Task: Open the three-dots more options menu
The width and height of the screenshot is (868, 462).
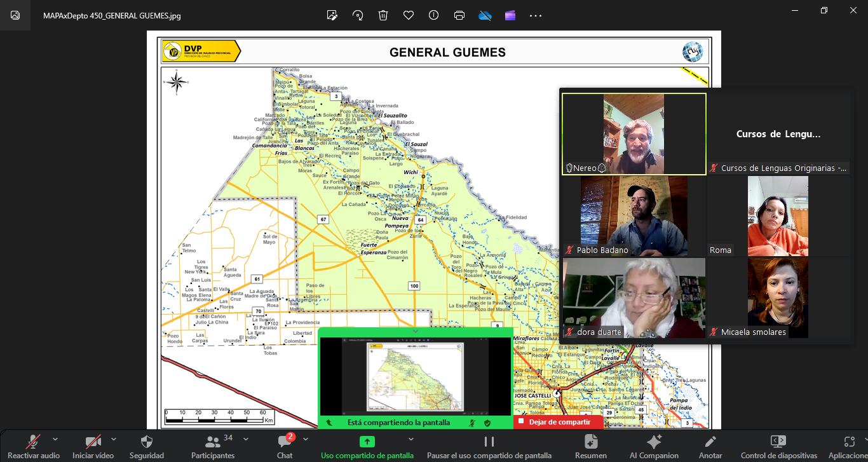Action: coord(536,15)
